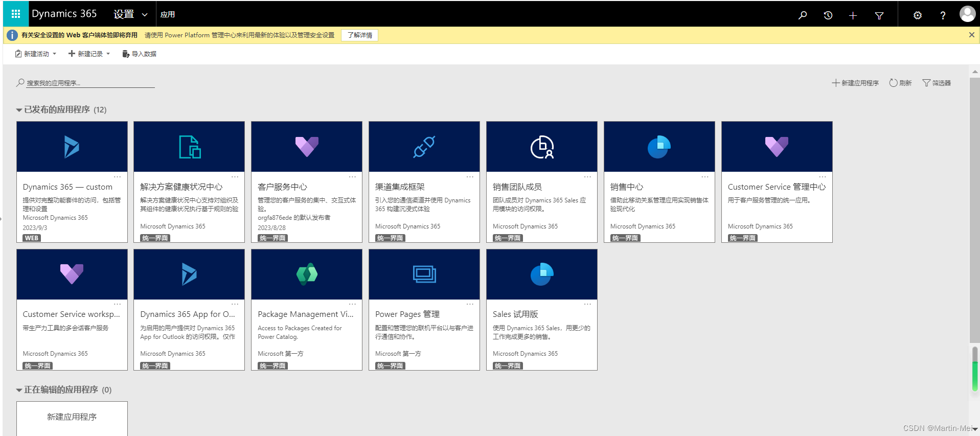
Task: Open more options for 渠道集成框架 tile
Action: 470,177
